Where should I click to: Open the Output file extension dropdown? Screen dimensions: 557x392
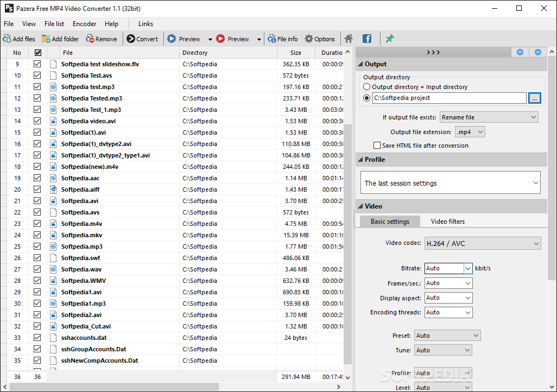(x=470, y=132)
